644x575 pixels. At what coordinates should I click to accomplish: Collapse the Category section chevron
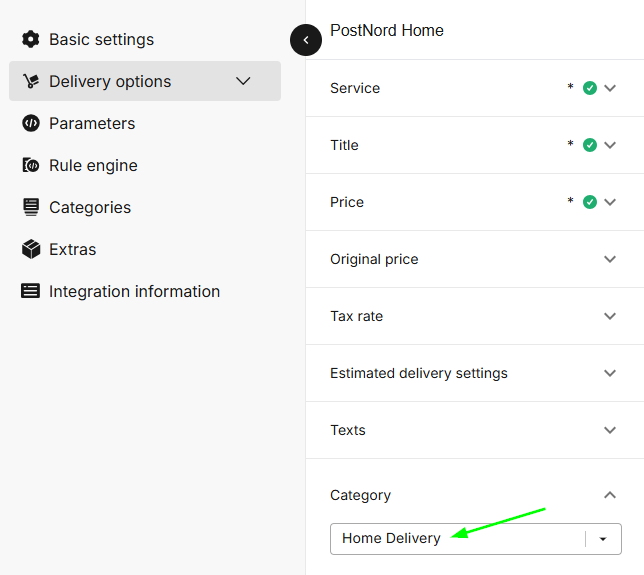pyautogui.click(x=610, y=495)
